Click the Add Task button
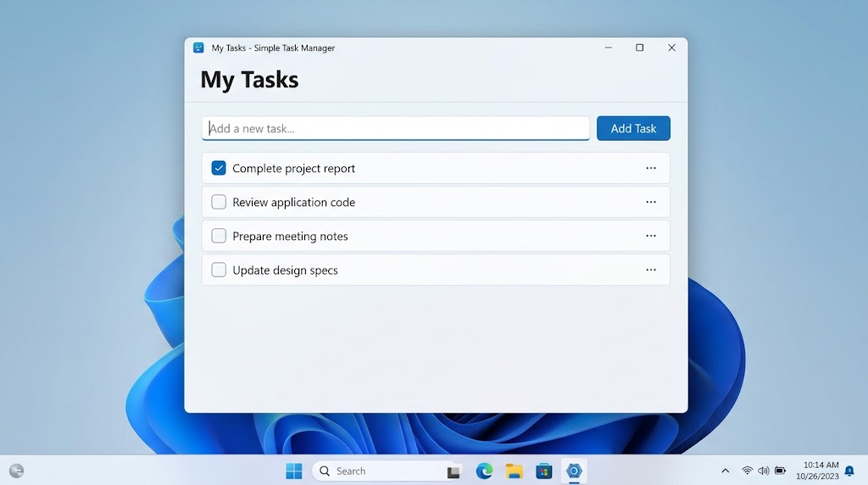Screen dimensions: 868x485 pos(633,128)
